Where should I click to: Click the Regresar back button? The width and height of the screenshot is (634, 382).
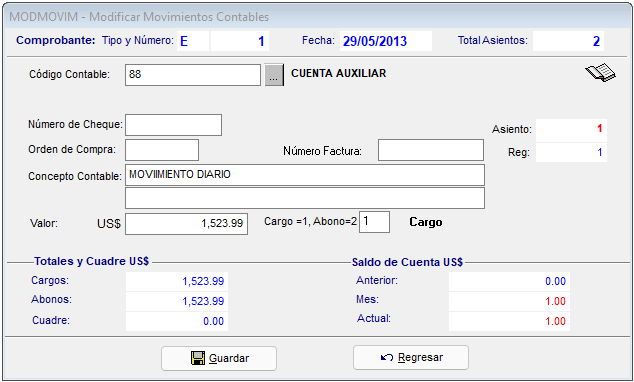pos(411,357)
